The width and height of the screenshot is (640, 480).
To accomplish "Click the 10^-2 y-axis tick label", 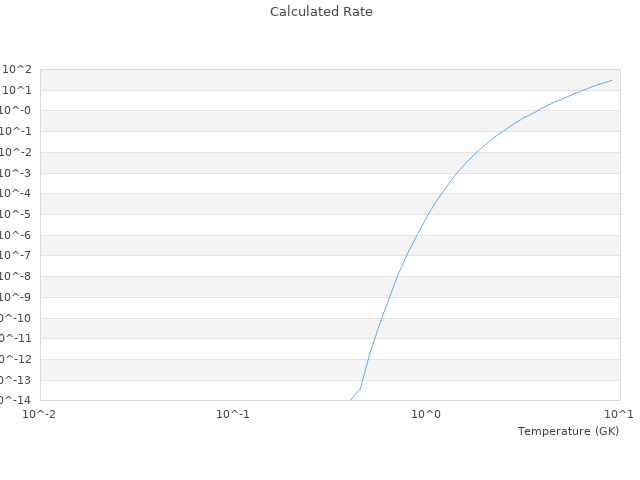I will [x=16, y=152].
